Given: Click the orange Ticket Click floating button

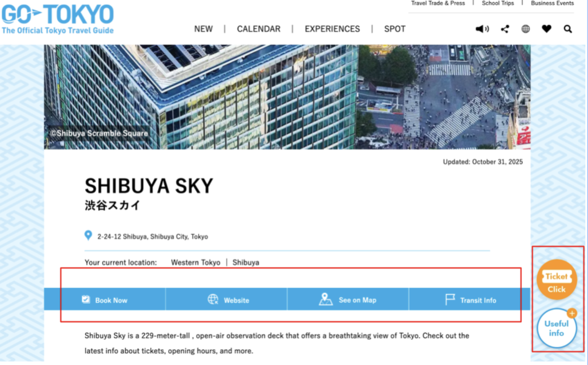Looking at the screenshot, I should [x=556, y=280].
